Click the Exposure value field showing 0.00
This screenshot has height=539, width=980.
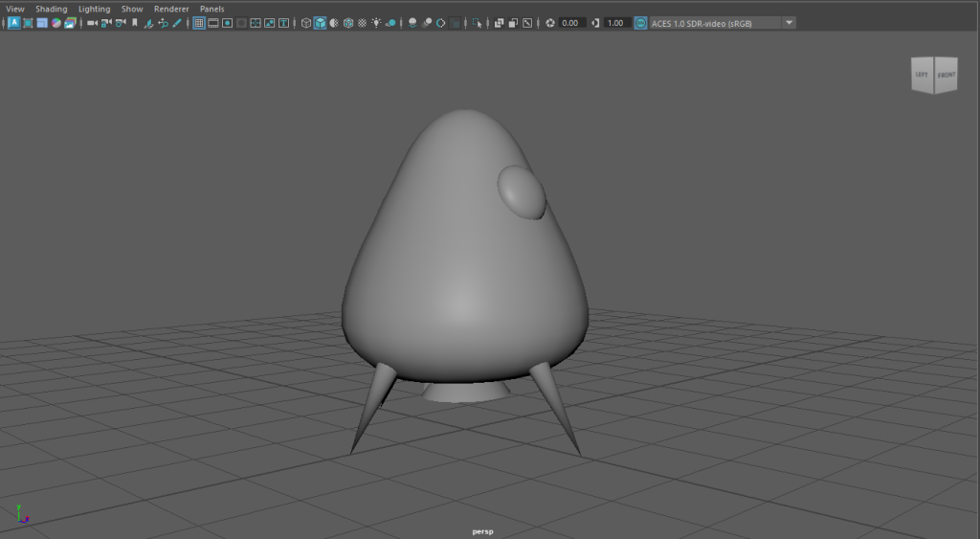(x=571, y=22)
